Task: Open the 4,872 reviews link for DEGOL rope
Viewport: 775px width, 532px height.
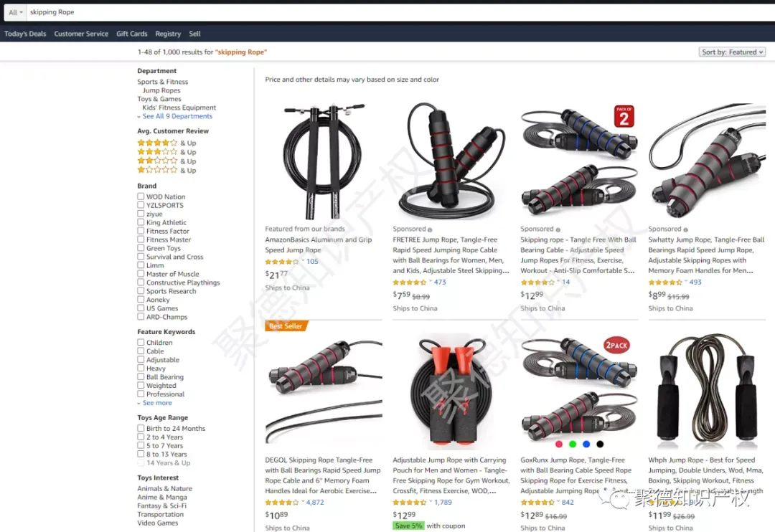Action: coord(315,502)
